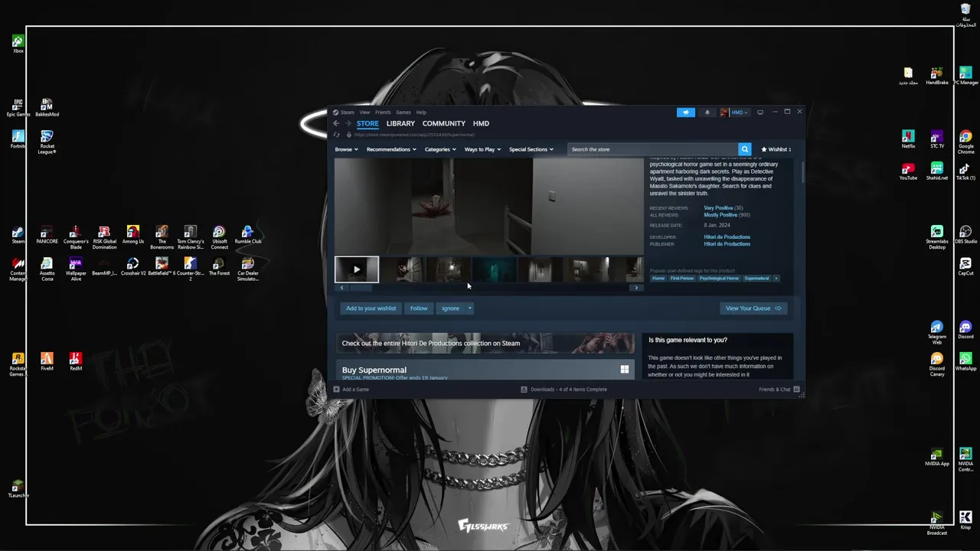Open WhatsApp desktop shortcut
980x551 pixels.
pyautogui.click(x=965, y=361)
